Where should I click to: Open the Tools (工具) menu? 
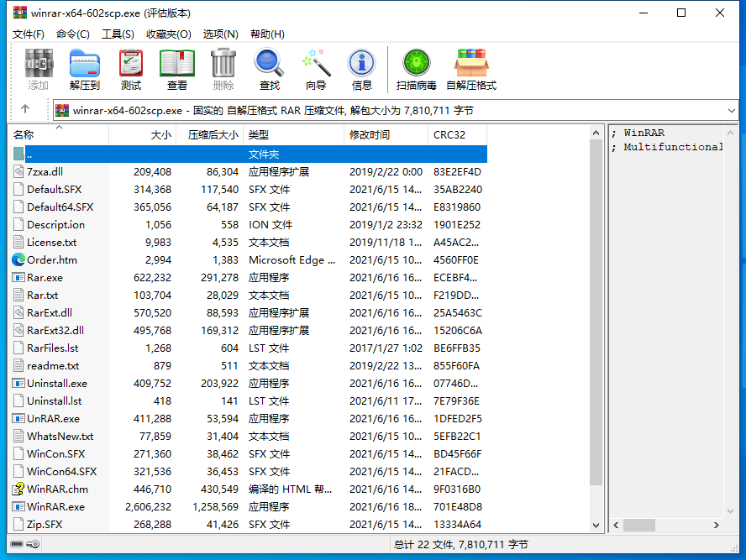[x=118, y=34]
